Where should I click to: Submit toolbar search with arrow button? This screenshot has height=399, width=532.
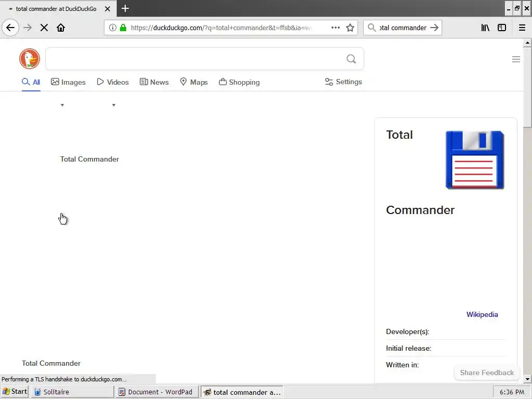434,28
